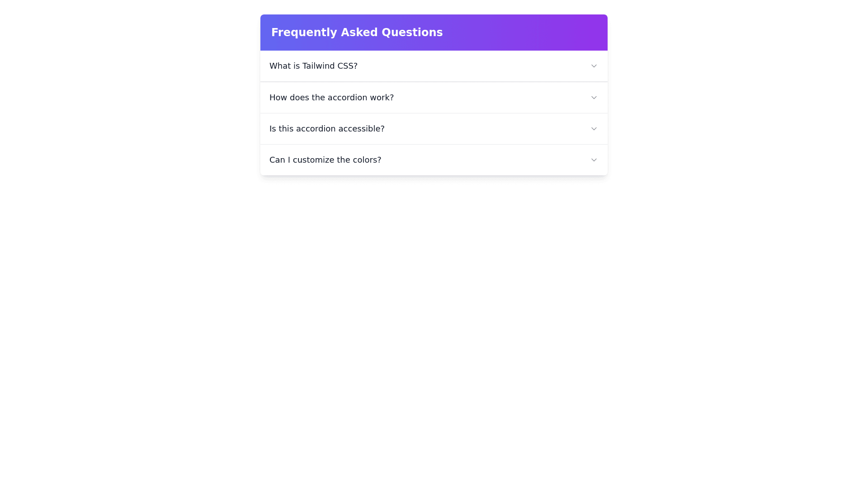Open the 'How does the accordion work?' item
This screenshot has width=868, height=488.
[434, 97]
